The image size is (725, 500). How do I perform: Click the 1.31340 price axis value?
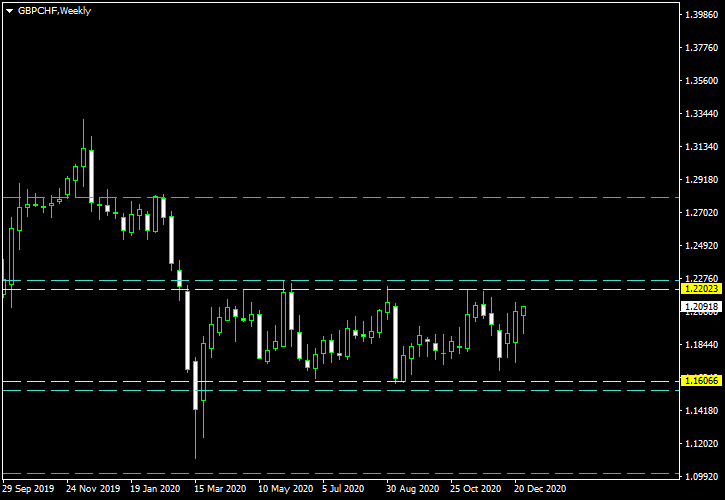[x=701, y=147]
